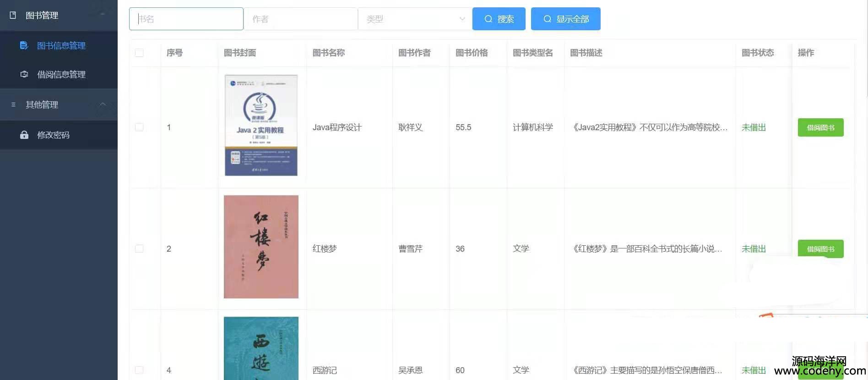
Task: Click type 计算机科学
Action: coord(533,127)
